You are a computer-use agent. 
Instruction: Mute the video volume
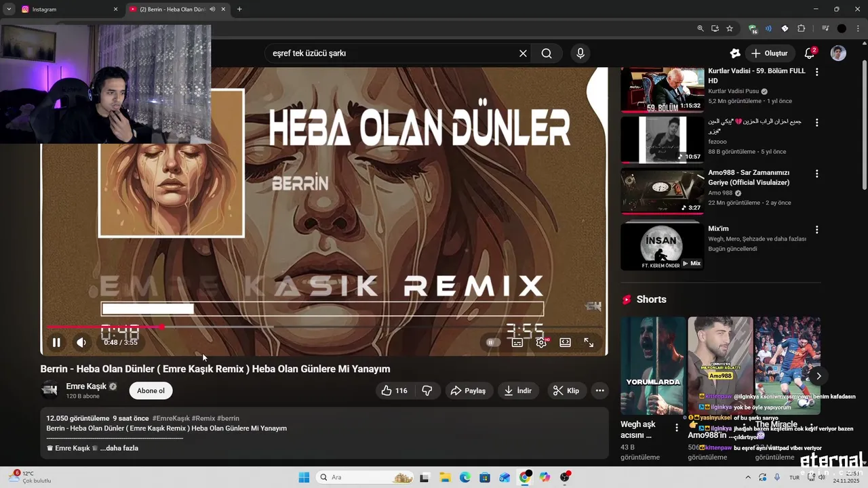pyautogui.click(x=81, y=342)
